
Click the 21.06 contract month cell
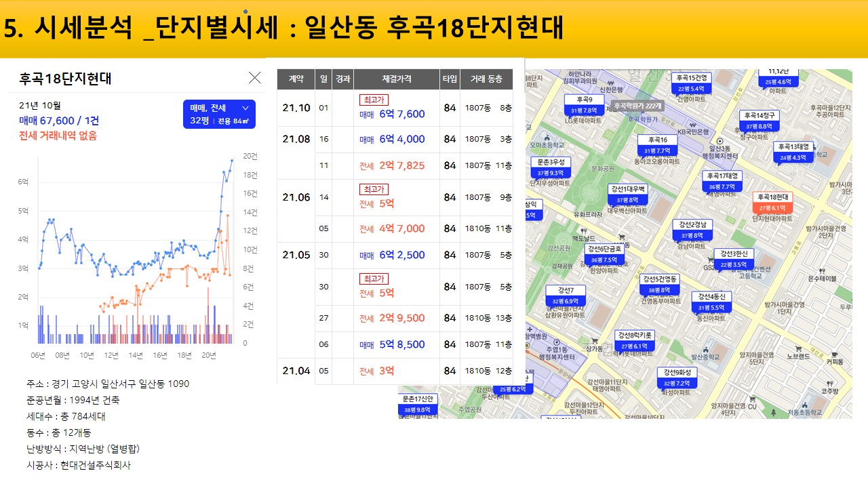tap(296, 197)
